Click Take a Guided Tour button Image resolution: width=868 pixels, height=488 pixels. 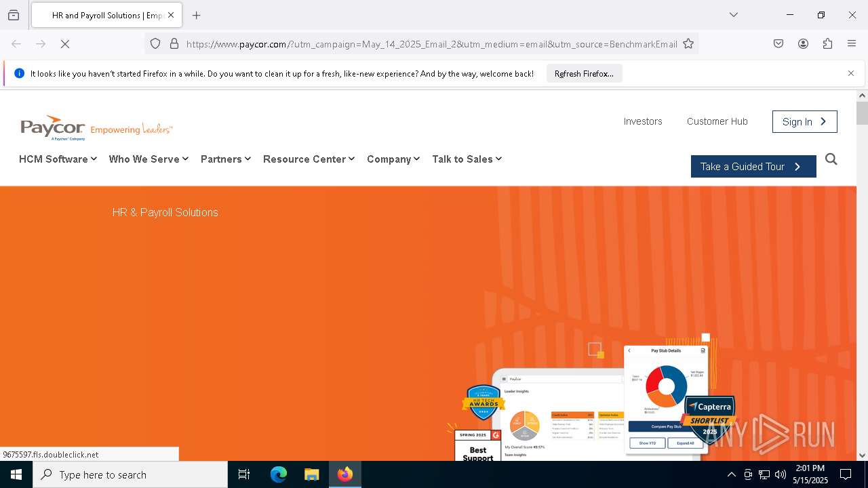tap(753, 167)
